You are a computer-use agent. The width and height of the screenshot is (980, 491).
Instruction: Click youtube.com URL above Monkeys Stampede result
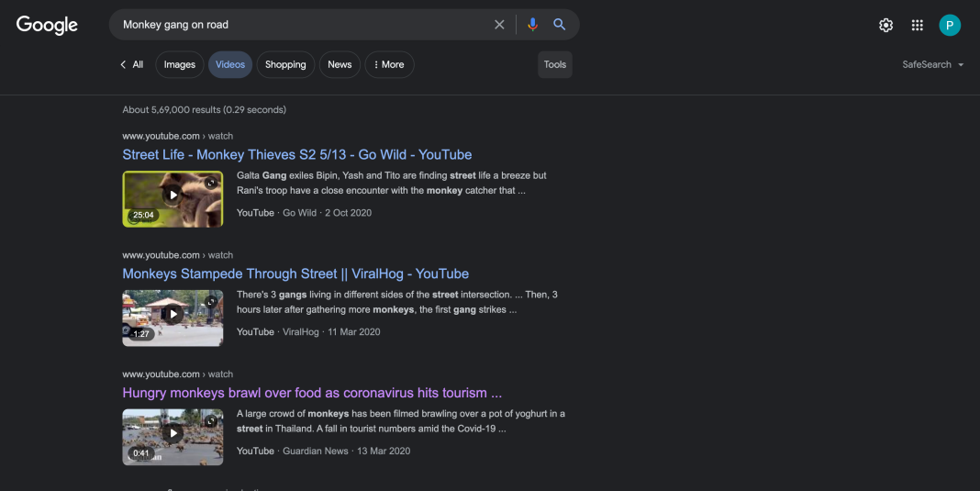[x=177, y=254]
